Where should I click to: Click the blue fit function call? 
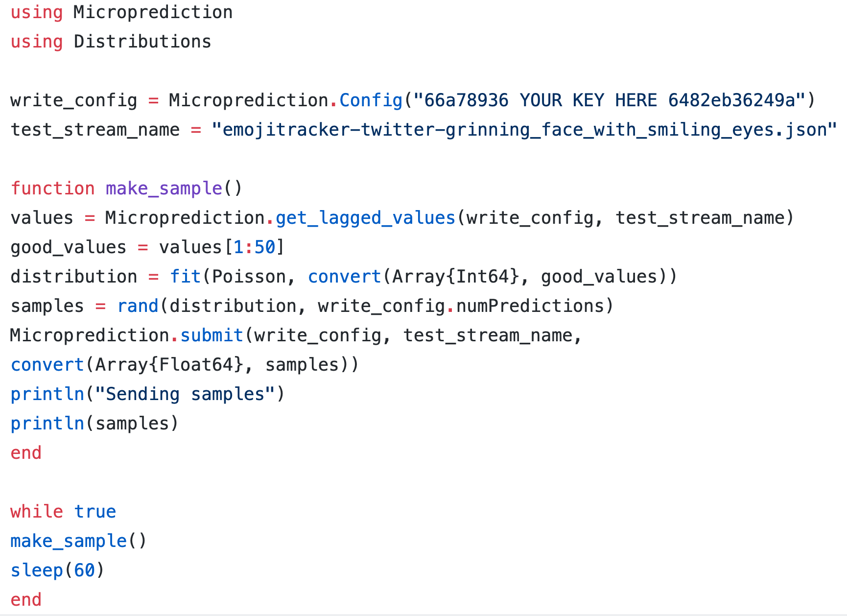(x=185, y=277)
